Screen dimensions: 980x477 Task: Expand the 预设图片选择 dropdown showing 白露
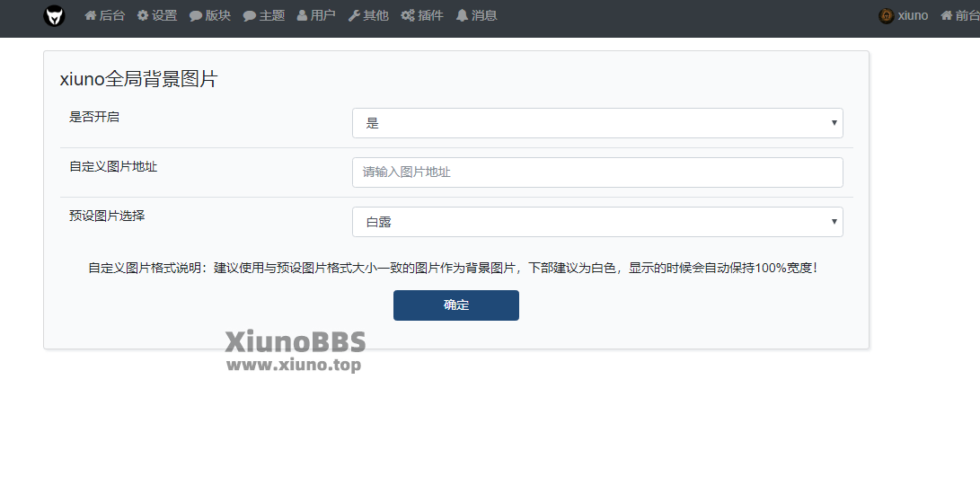coord(597,222)
